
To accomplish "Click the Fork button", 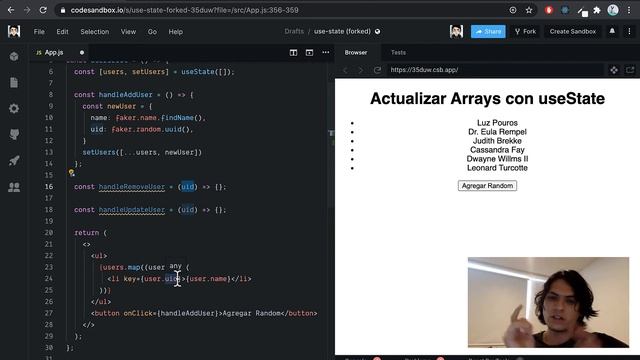I will pos(525,31).
